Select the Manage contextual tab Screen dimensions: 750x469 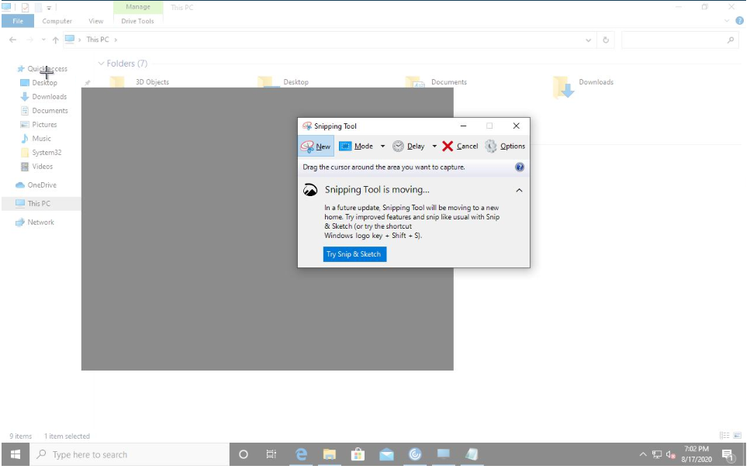(138, 7)
